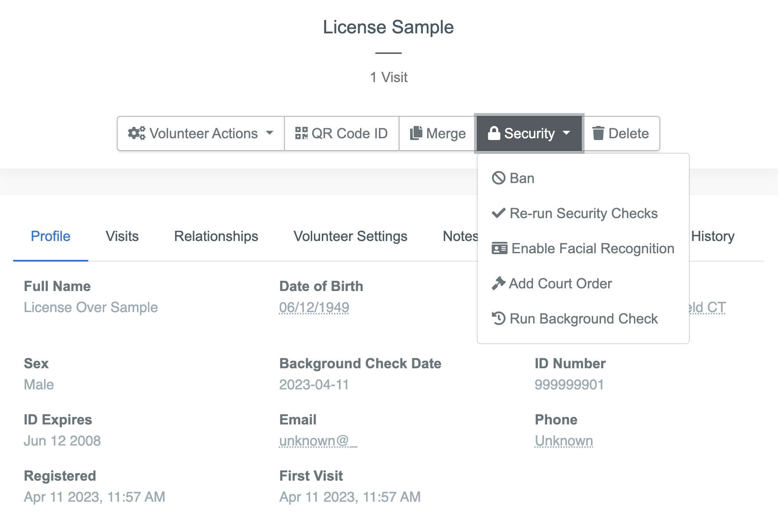778x532 pixels.
Task: Edit the date of birth 06/12/1949
Action: point(314,307)
